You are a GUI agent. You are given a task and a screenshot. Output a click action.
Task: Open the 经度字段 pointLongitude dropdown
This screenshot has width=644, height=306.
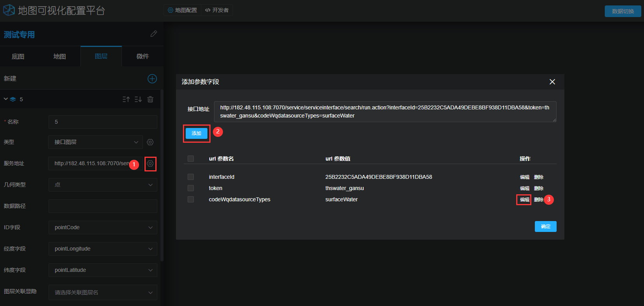103,249
